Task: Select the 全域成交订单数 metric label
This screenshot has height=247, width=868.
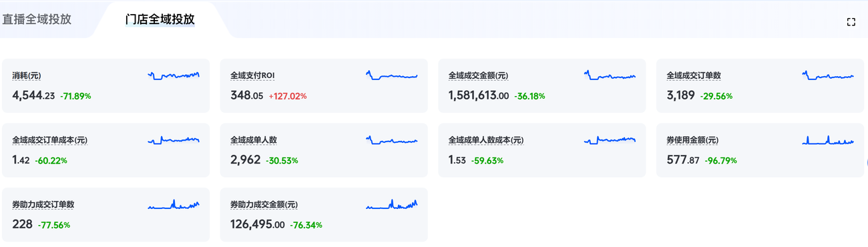Action: point(693,76)
